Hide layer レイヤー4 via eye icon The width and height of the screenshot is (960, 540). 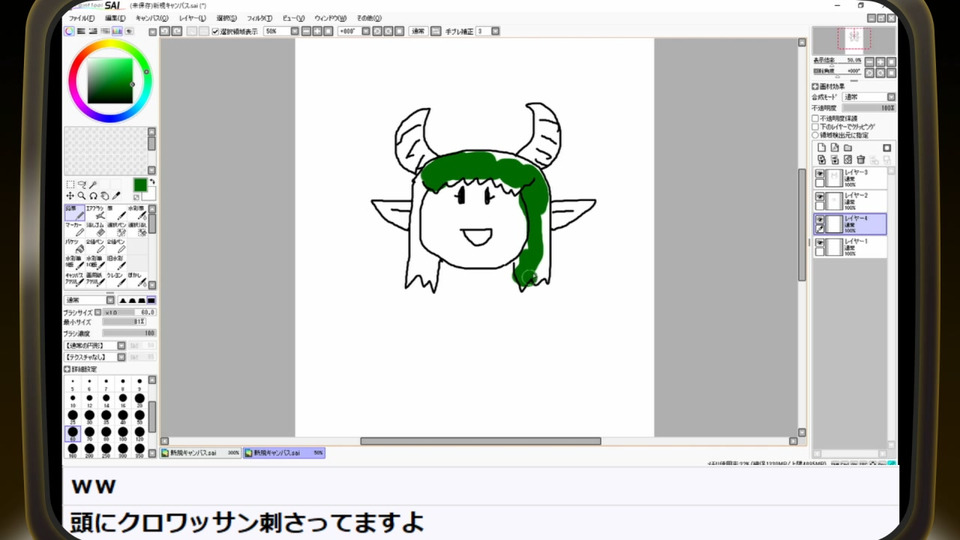pos(820,220)
